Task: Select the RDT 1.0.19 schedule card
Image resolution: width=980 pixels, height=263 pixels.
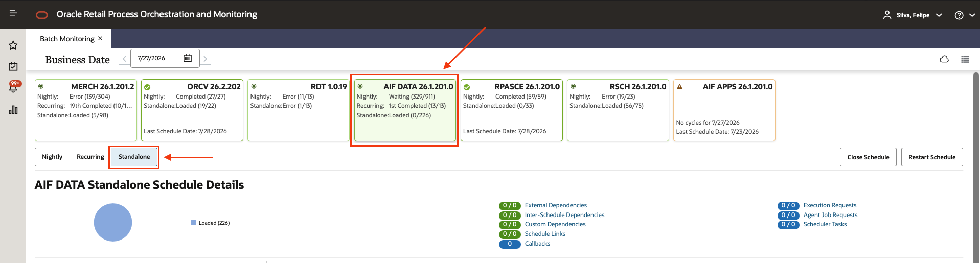Action: 299,110
